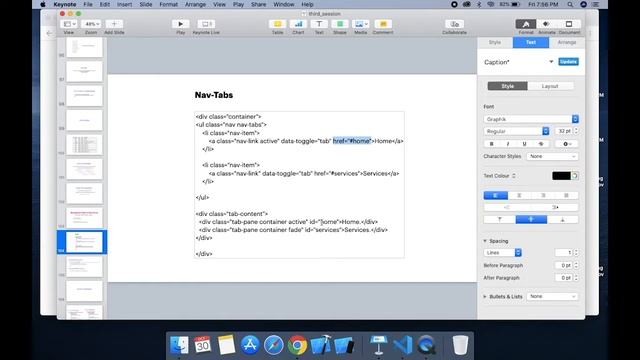Image resolution: width=640 pixels, height=360 pixels.
Task: Click the black text colour swatch
Action: [x=561, y=176]
